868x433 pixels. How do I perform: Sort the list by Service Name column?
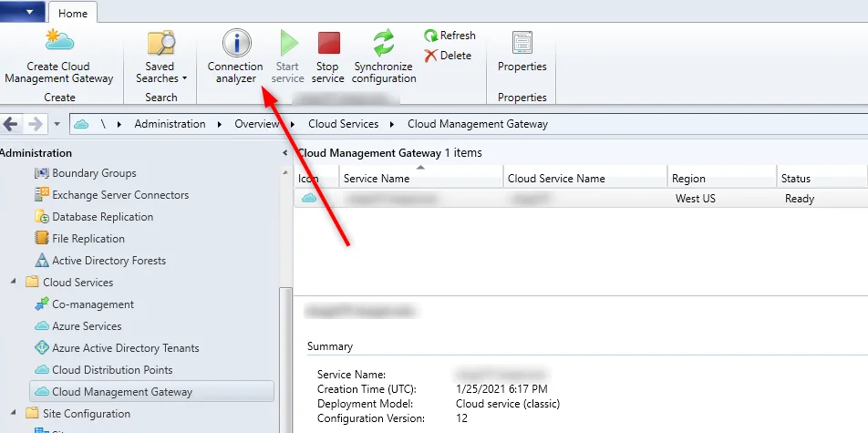(419, 179)
